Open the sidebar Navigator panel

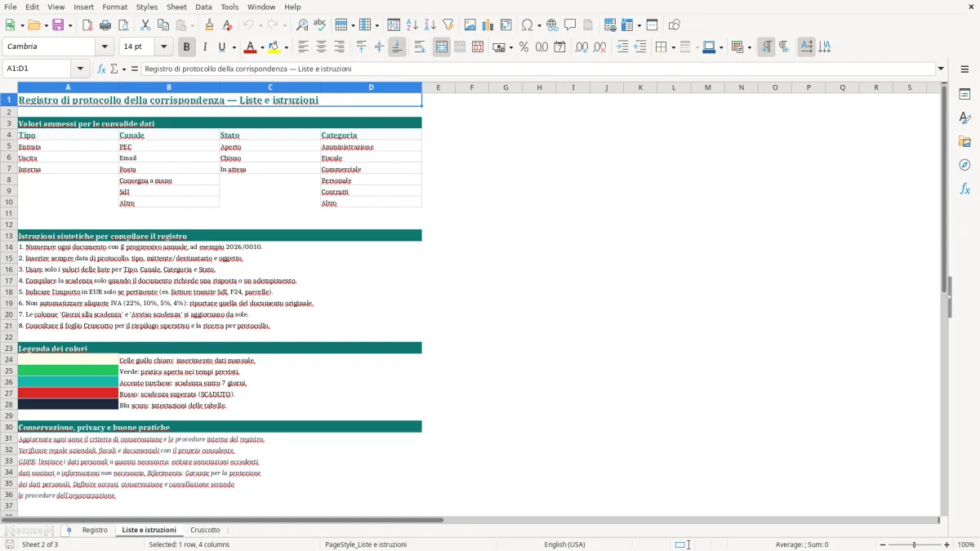964,165
